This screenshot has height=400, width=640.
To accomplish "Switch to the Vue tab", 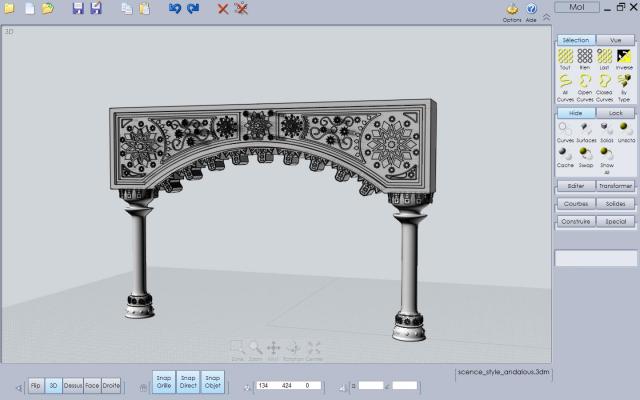I will click(x=616, y=40).
